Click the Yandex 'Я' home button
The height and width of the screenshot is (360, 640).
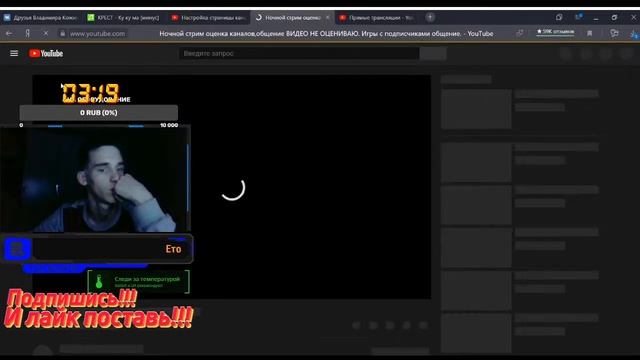(x=27, y=33)
